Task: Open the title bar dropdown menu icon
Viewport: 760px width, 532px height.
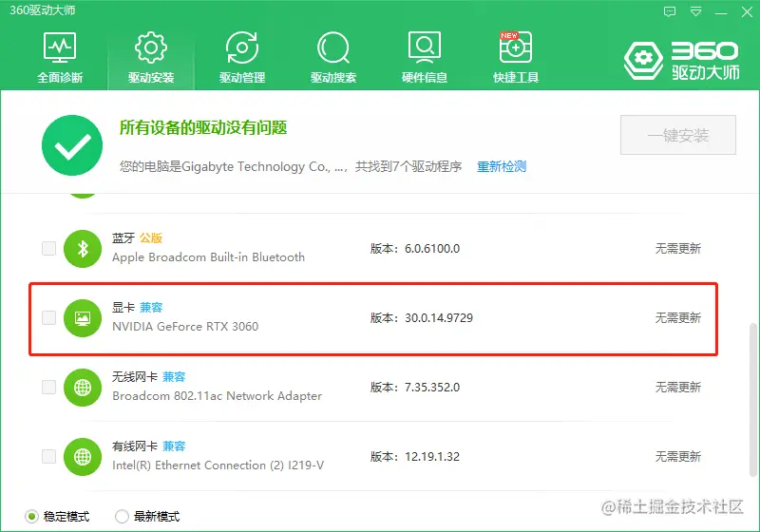Action: (696, 11)
